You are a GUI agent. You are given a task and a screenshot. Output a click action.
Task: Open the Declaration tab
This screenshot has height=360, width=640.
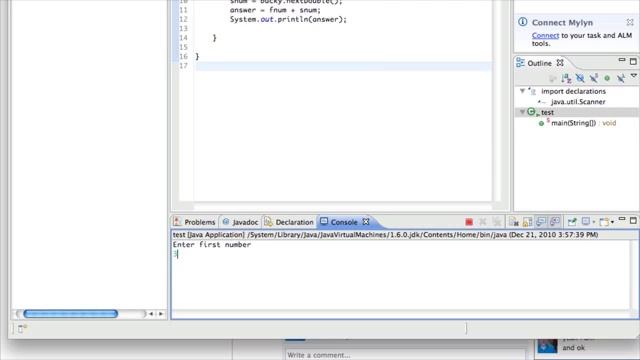pyautogui.click(x=289, y=222)
